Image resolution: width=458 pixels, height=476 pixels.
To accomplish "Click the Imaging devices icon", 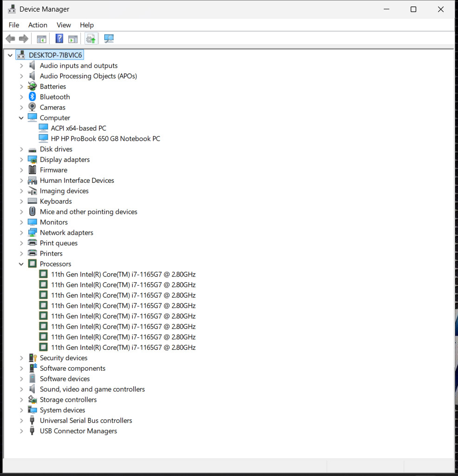I will pyautogui.click(x=32, y=191).
